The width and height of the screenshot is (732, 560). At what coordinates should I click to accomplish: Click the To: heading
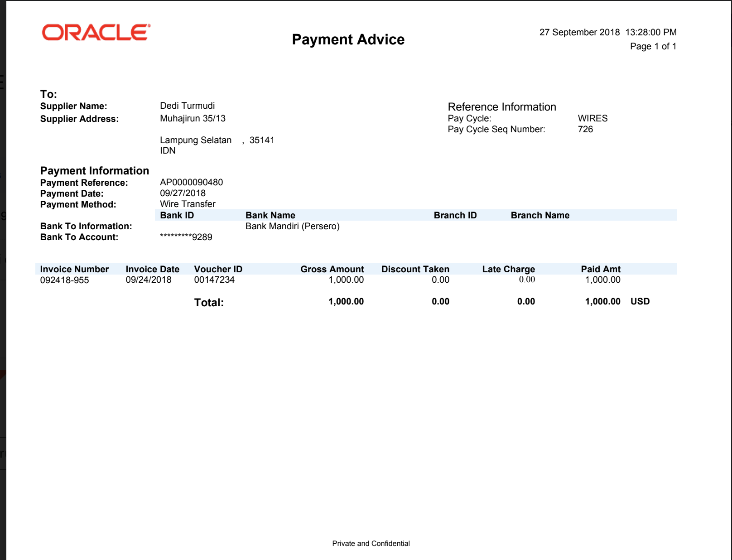coord(48,94)
